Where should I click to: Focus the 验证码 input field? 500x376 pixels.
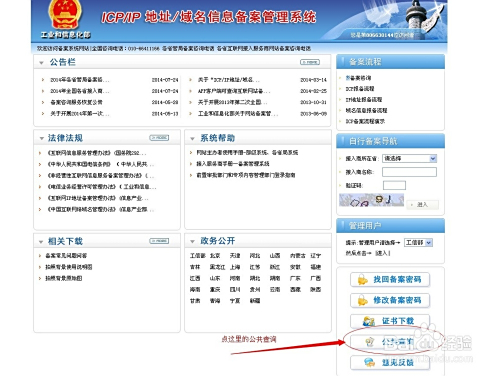tap(394, 185)
